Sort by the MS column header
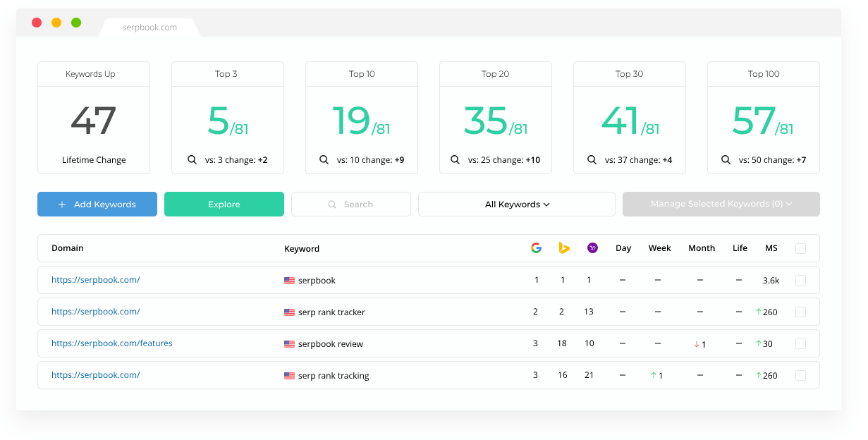This screenshot has height=440, width=868. click(x=771, y=248)
